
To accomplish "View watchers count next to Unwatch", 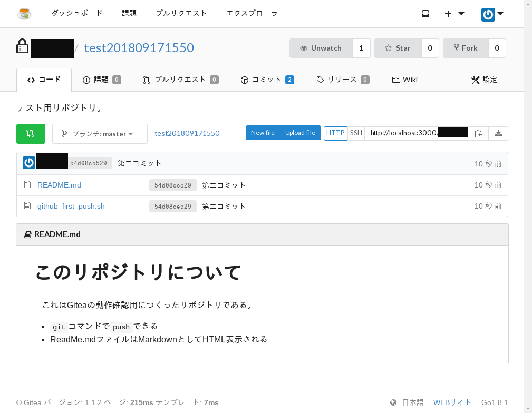I will (x=361, y=48).
